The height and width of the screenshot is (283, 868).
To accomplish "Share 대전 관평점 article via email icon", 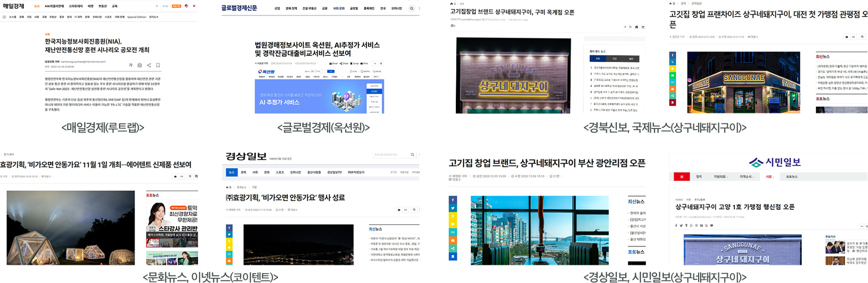I will (x=673, y=89).
